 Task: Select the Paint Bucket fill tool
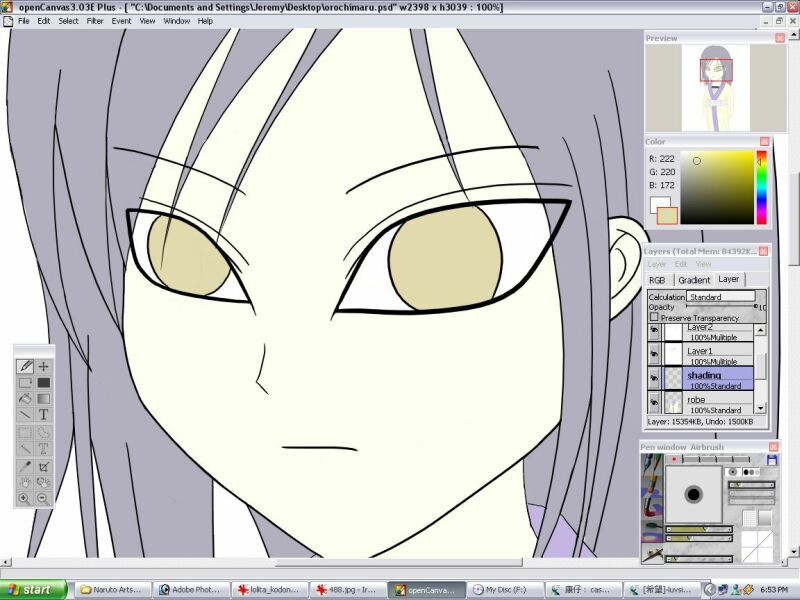[x=25, y=398]
